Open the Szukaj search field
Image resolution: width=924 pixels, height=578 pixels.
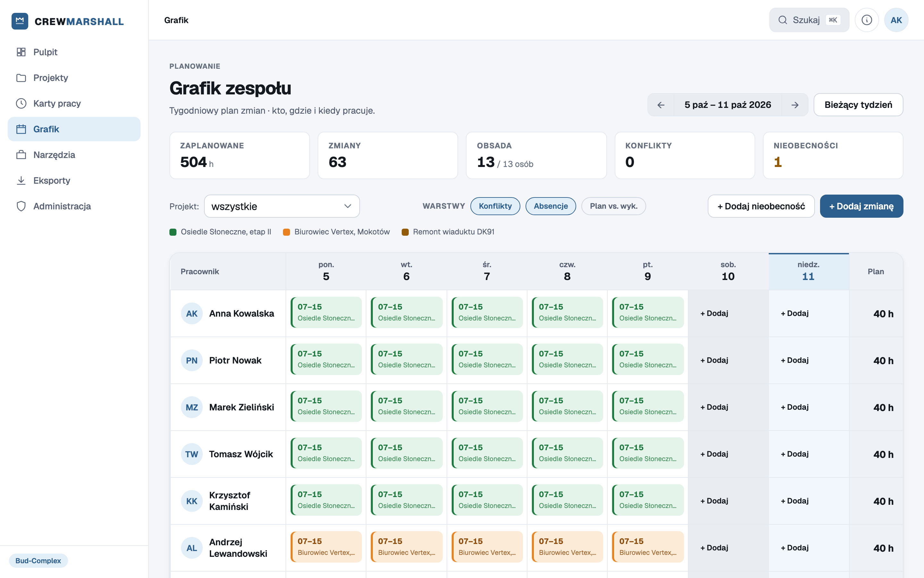click(x=809, y=20)
